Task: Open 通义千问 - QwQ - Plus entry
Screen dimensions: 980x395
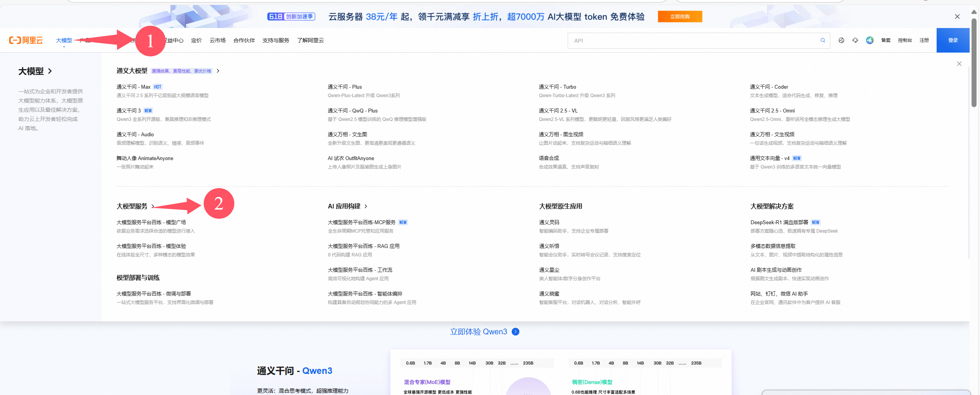Action: [353, 111]
